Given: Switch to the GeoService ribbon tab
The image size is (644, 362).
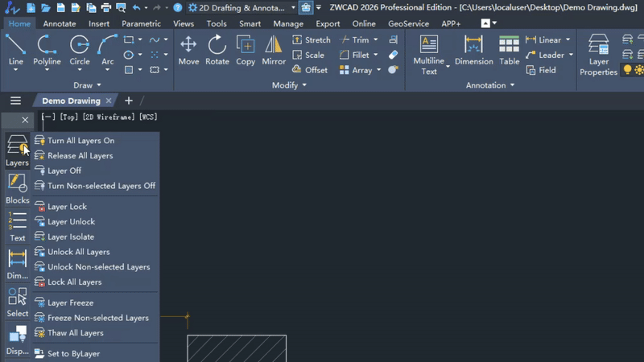Looking at the screenshot, I should 409,24.
